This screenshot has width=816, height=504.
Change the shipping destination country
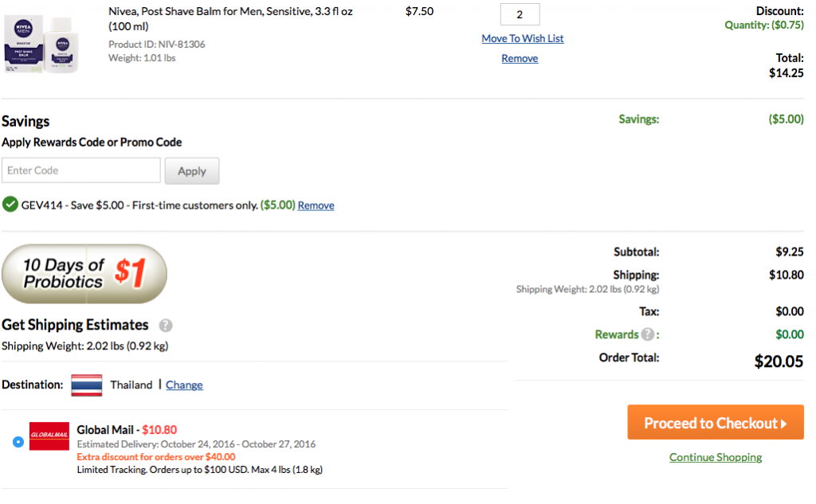(x=184, y=385)
